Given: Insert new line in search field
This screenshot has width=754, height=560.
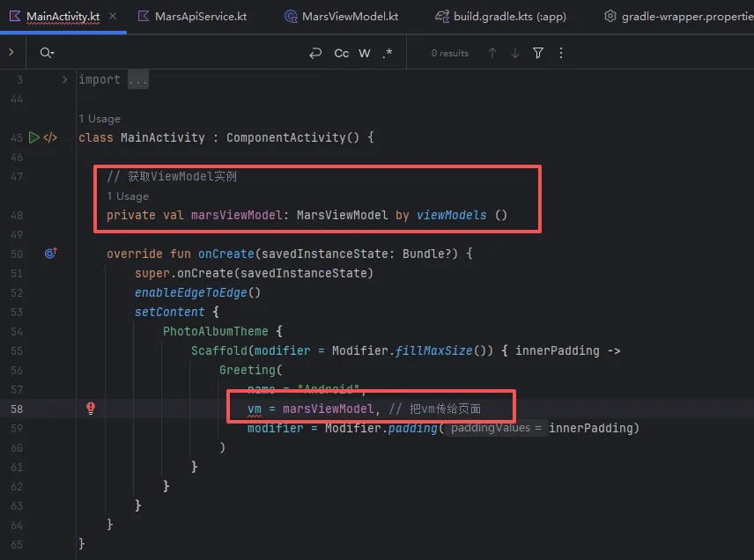Looking at the screenshot, I should (x=315, y=53).
